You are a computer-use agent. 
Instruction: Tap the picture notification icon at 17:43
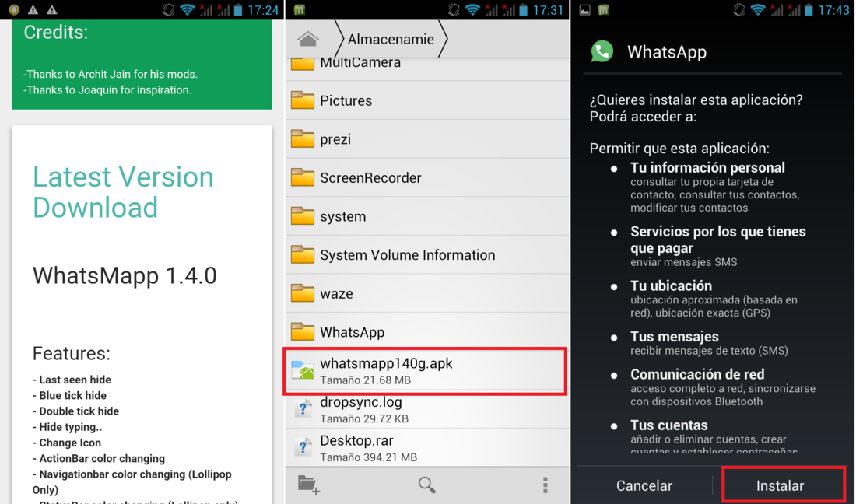[584, 10]
